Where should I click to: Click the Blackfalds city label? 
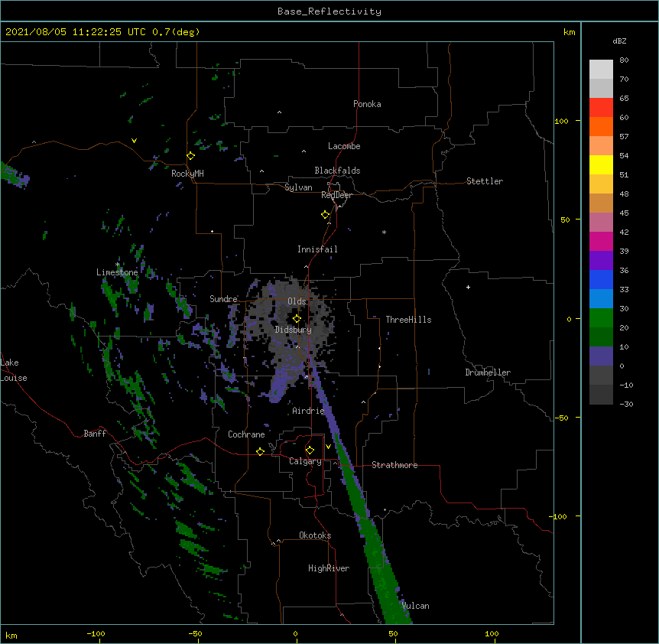(x=337, y=171)
